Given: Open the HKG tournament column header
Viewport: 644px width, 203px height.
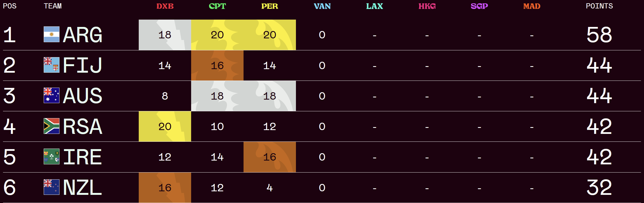Looking at the screenshot, I should (427, 6).
